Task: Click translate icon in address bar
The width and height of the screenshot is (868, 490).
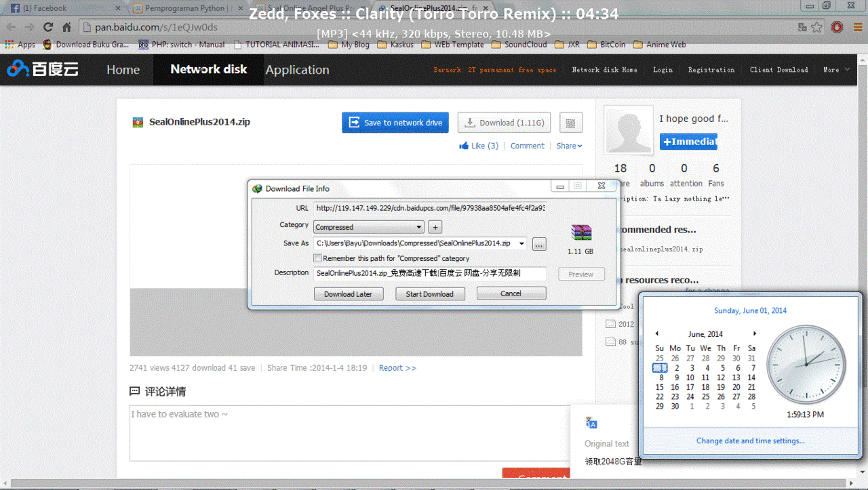Action: click(x=802, y=28)
